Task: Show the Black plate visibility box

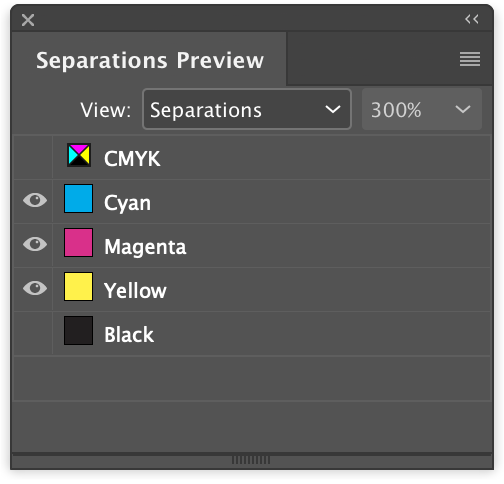Action: (33, 334)
